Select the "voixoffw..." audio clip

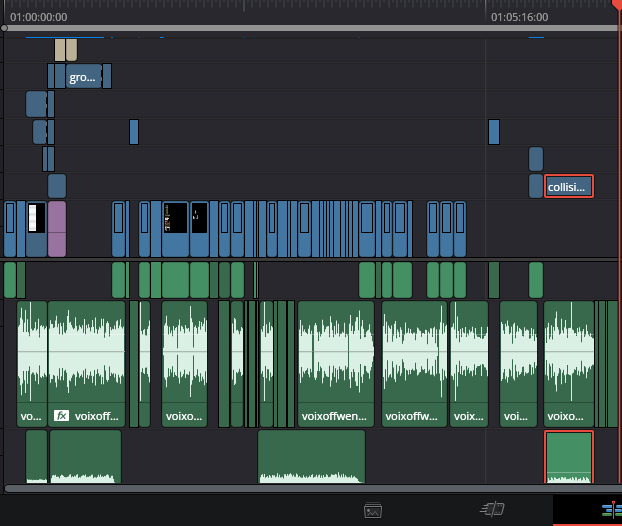(413, 362)
